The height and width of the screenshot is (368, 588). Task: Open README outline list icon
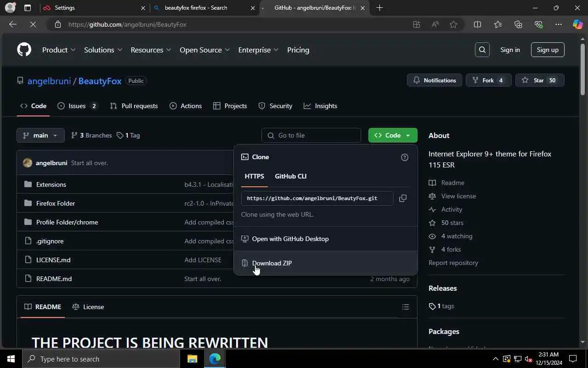pyautogui.click(x=405, y=307)
